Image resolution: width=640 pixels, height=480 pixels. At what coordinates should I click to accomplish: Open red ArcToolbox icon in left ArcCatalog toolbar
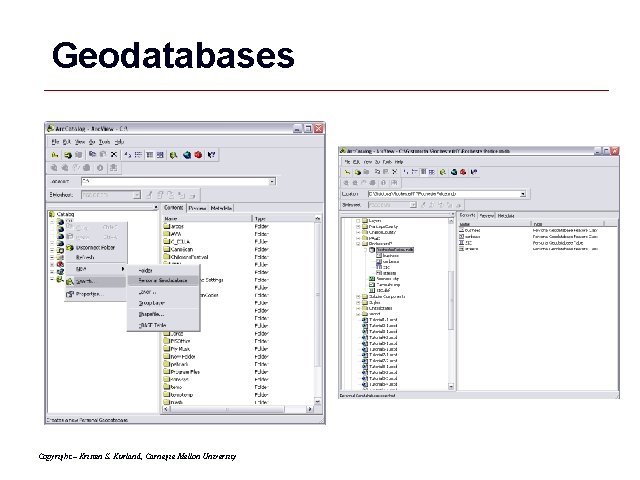198,155
